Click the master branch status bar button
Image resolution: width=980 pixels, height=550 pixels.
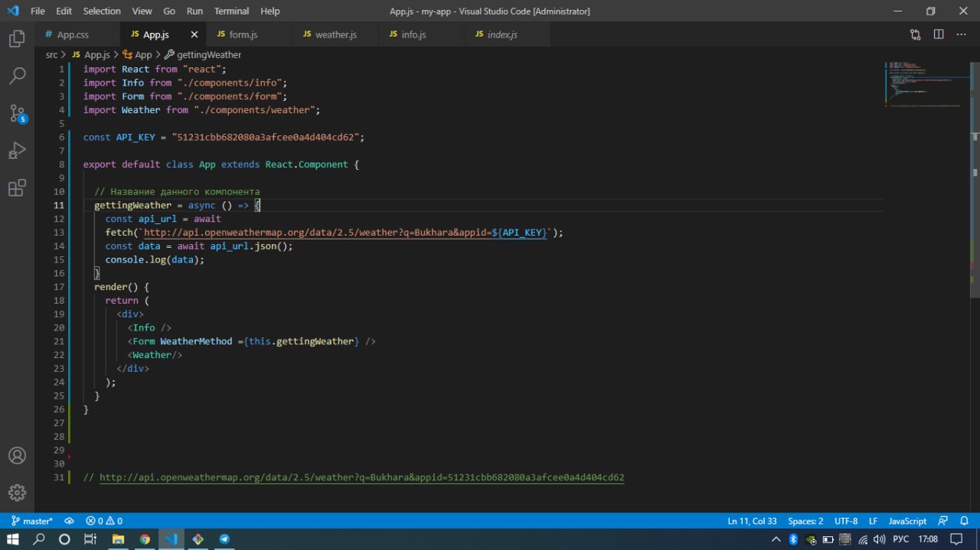pyautogui.click(x=32, y=521)
